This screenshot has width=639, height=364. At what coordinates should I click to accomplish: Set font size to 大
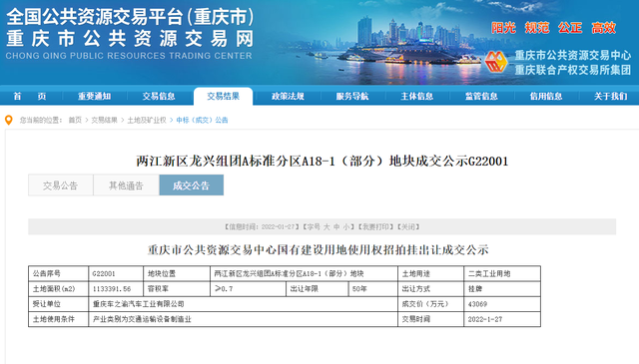point(326,226)
